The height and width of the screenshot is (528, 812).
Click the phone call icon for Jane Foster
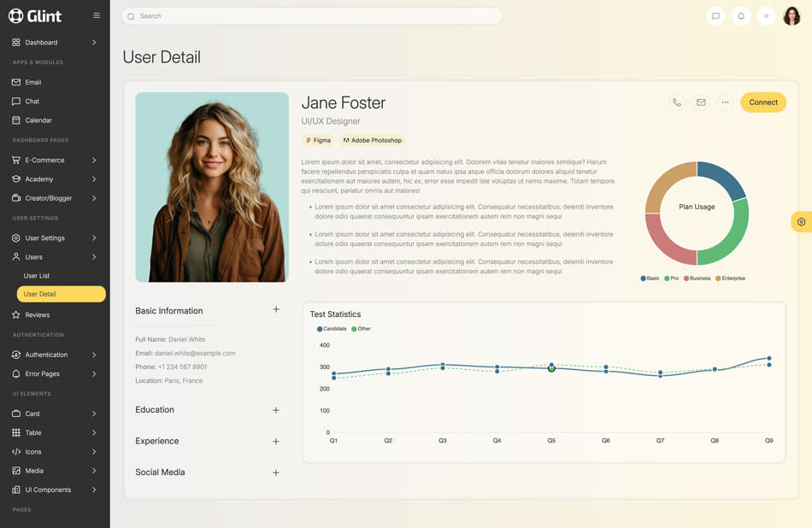coord(677,103)
